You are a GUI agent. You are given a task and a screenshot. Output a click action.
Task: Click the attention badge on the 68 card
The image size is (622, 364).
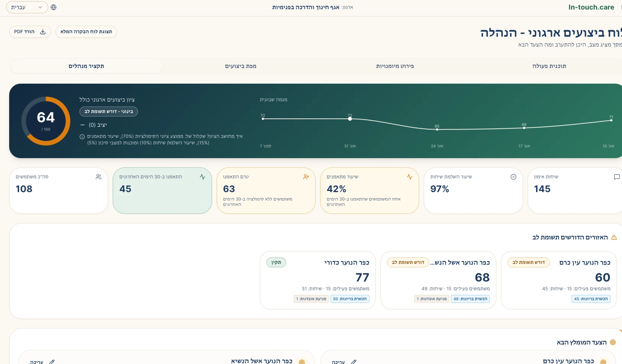click(x=408, y=262)
